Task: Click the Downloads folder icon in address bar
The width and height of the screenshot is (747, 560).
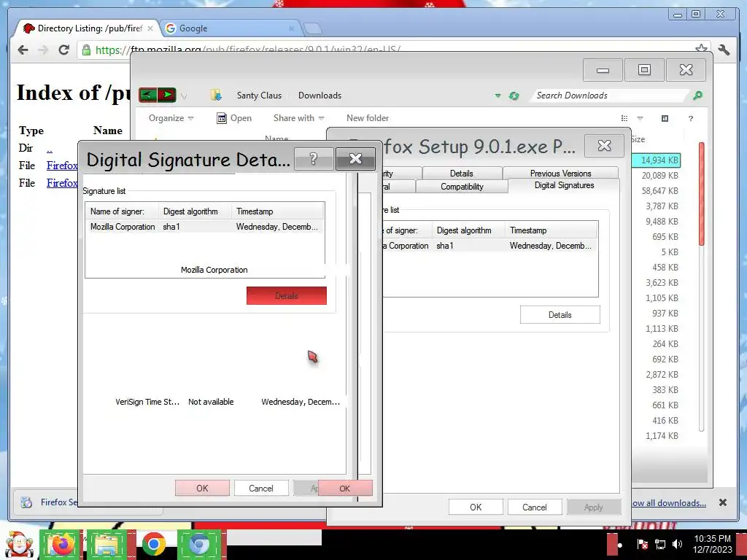Action: point(216,96)
